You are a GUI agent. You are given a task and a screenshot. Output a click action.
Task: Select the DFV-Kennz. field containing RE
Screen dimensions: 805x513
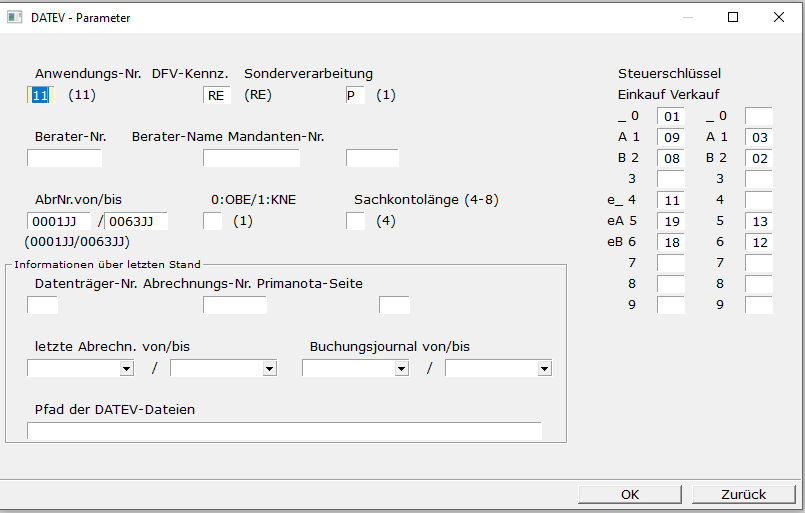[216, 95]
